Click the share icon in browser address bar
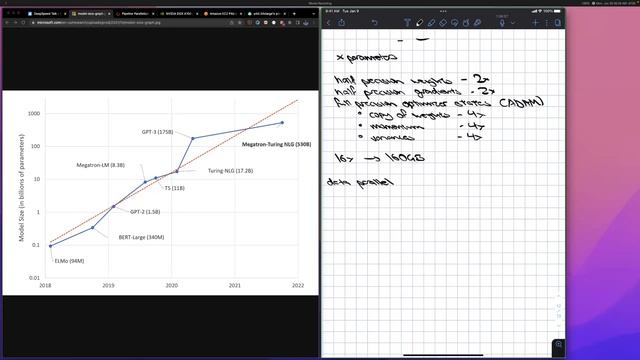Image resolution: width=640 pixels, height=360 pixels. pos(231,22)
